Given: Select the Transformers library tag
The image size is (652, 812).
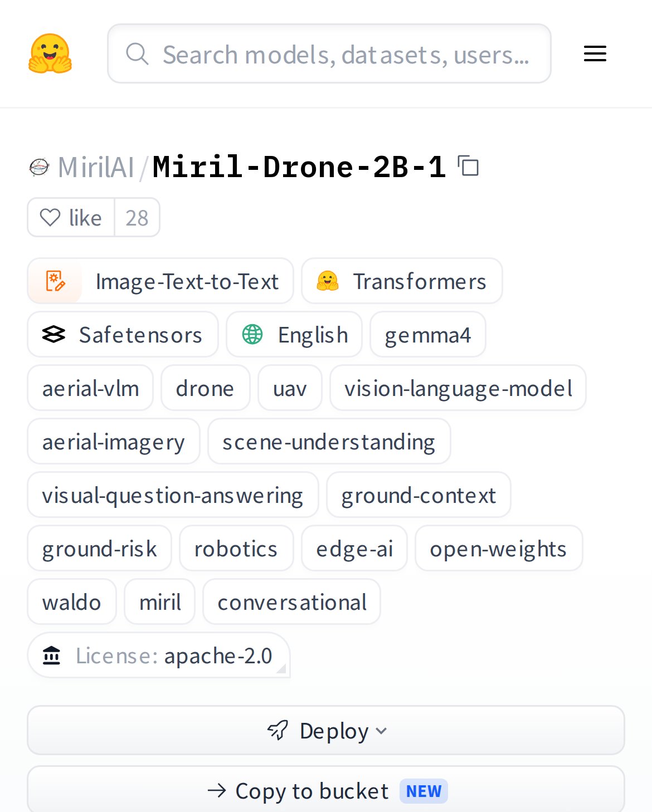Looking at the screenshot, I should [402, 281].
